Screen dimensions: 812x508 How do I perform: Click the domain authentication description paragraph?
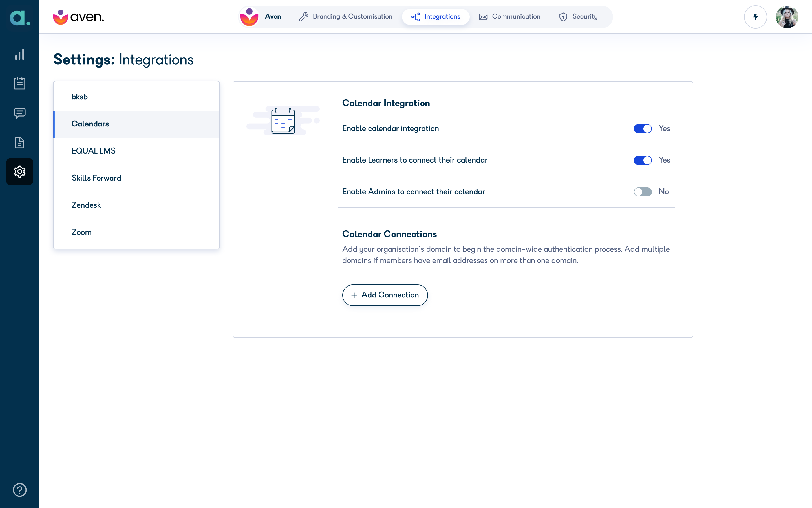[x=506, y=255]
